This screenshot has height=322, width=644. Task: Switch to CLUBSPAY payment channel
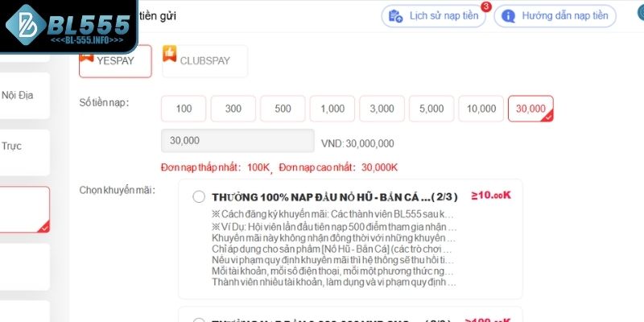(205, 61)
